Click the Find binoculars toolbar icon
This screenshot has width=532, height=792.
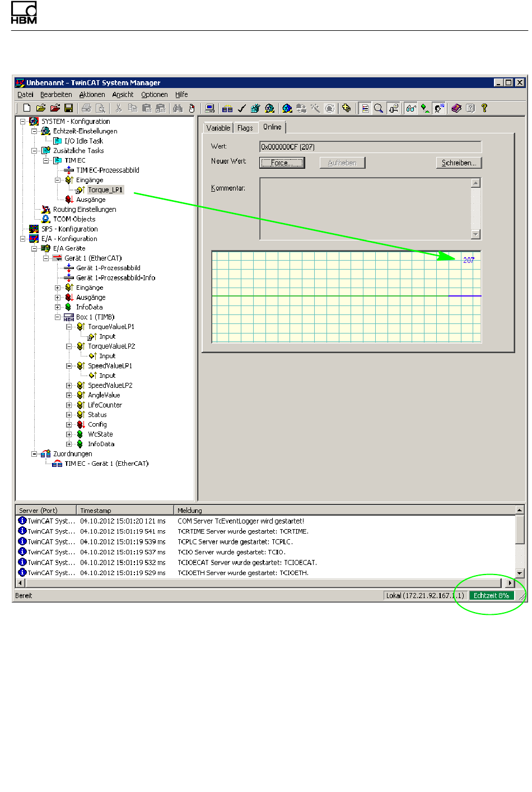pyautogui.click(x=178, y=108)
